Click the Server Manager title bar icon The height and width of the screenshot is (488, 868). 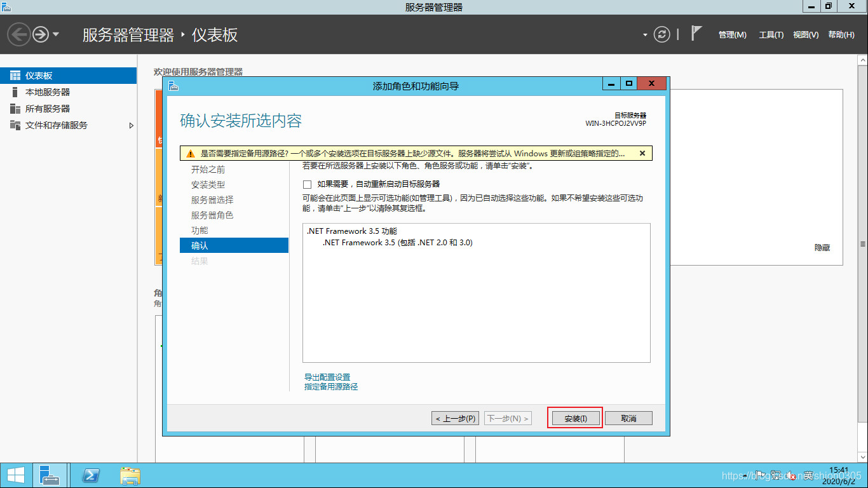point(6,6)
